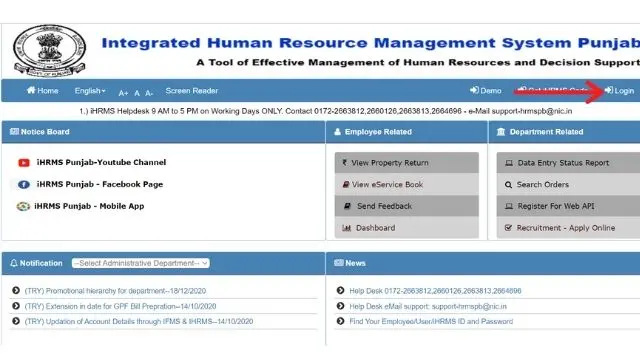Screen dimensions: 640x360
Task: Open Help Desk eMail support news item
Action: [428, 306]
